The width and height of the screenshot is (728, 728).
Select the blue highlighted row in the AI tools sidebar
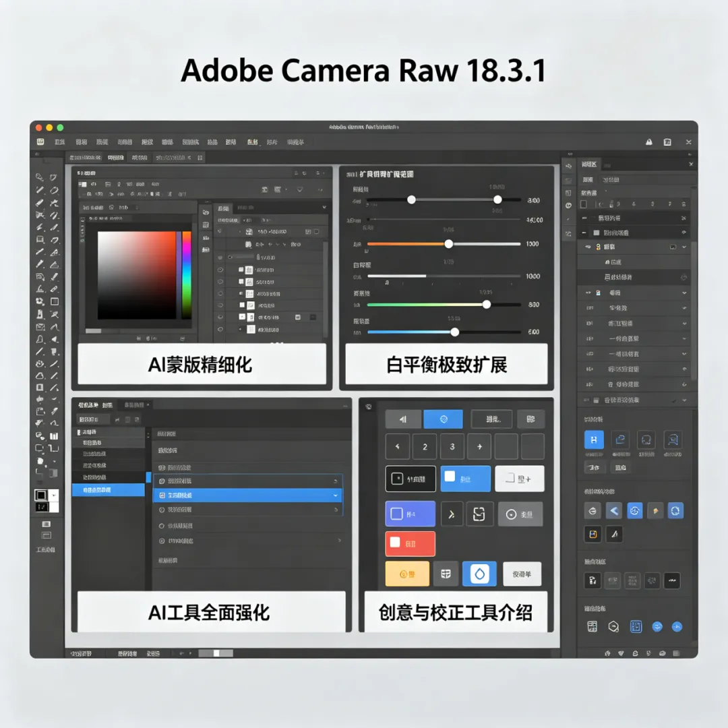click(x=109, y=490)
